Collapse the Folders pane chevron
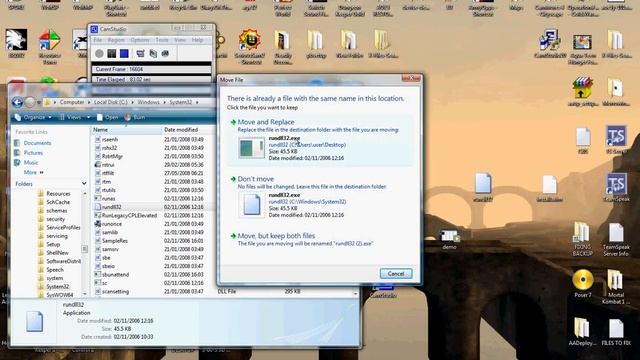 coord(84,184)
